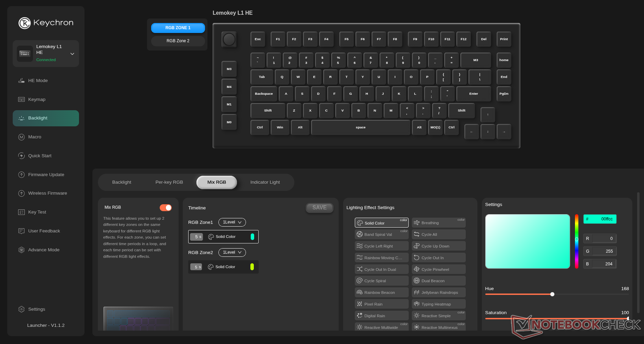
Task: Open Key Test page
Action: point(37,212)
